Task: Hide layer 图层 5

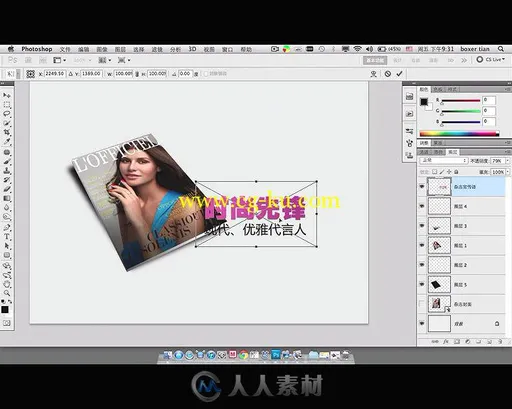Action: coord(422,284)
